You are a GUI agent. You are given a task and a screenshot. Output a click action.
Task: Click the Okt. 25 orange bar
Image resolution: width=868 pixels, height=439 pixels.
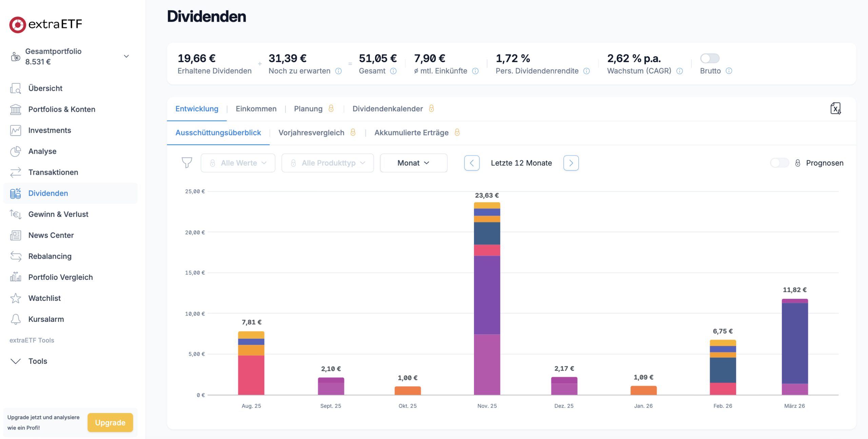[x=408, y=391]
